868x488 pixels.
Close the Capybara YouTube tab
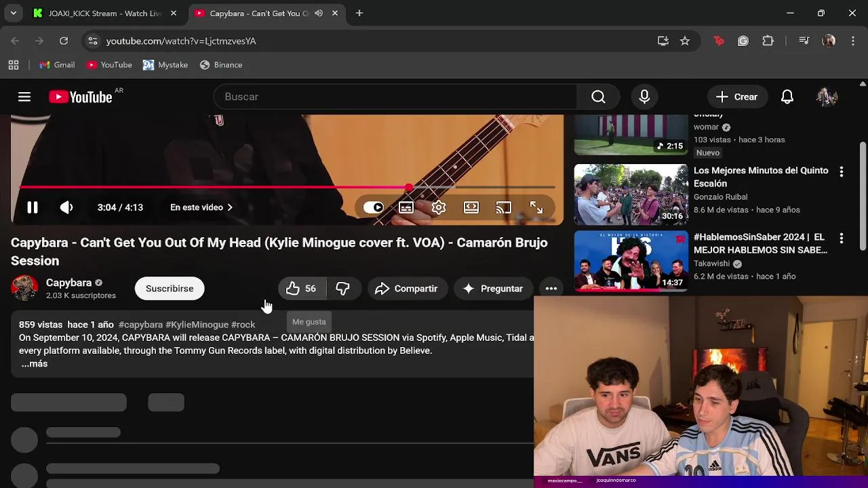pos(335,13)
